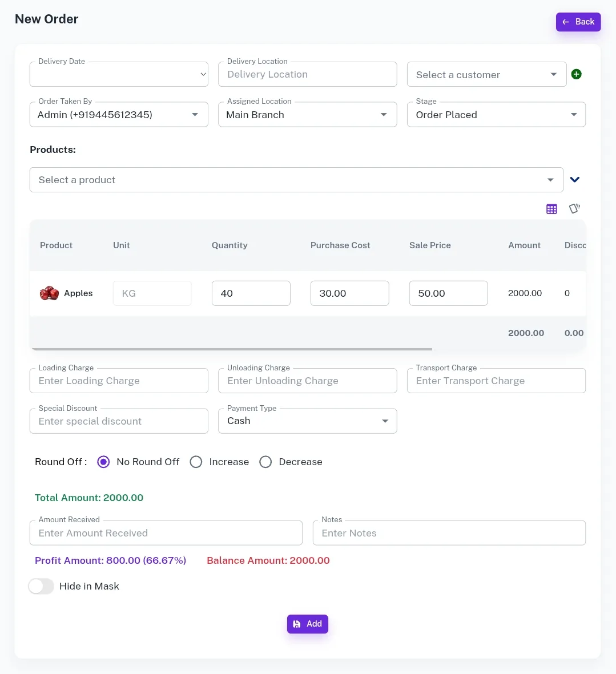Viewport: 616px width, 674px height.
Task: Click the Transport Charge input field
Action: pyautogui.click(x=496, y=381)
